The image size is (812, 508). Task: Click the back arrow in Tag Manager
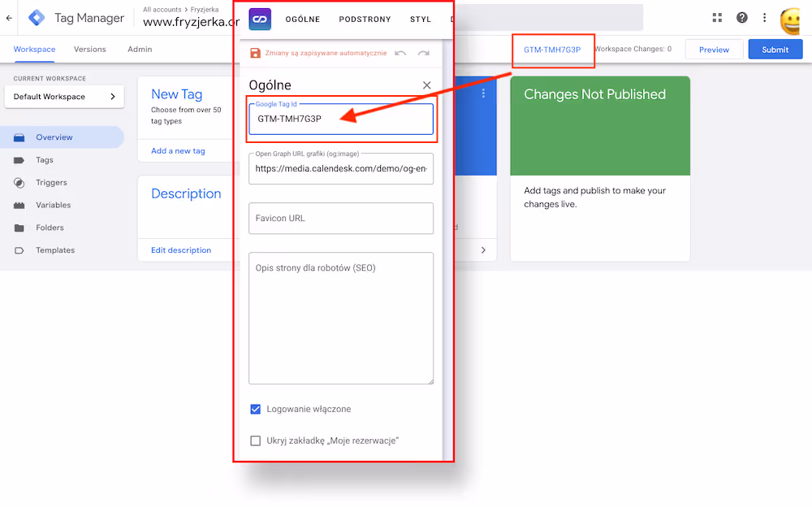(x=9, y=18)
